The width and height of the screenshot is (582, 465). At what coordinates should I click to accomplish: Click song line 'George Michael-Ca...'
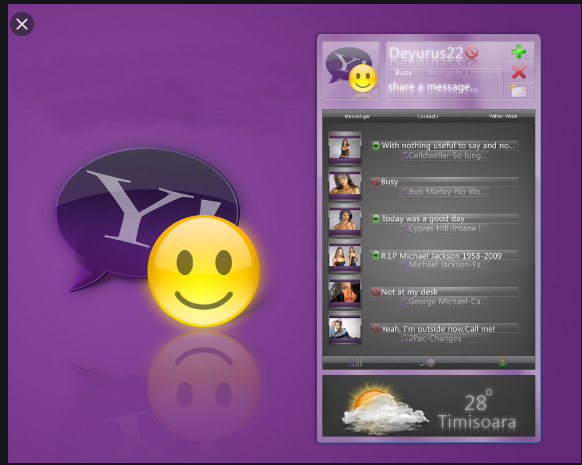(x=447, y=302)
